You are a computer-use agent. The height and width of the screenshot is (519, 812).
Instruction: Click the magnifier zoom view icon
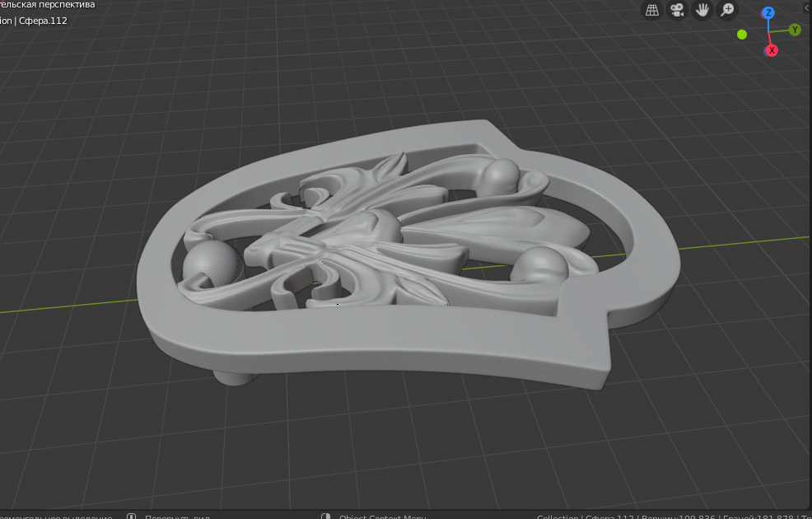[x=727, y=10]
